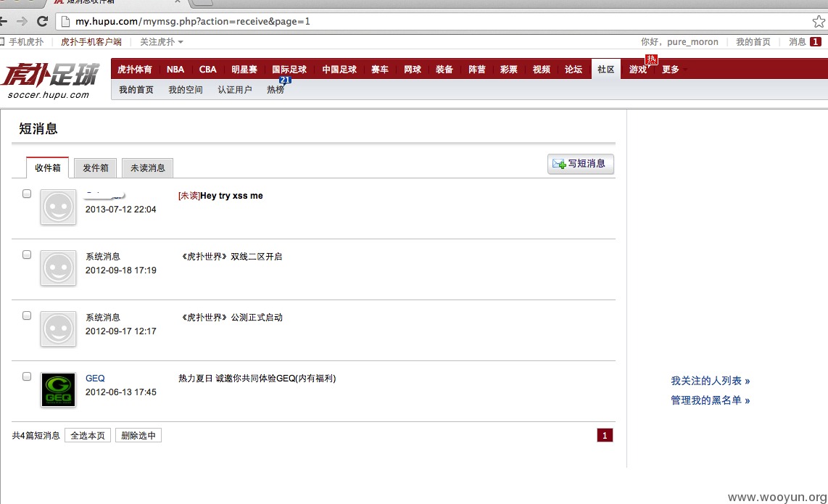Viewport: 828px width, 504px height.
Task: Open 彩票 navigation item
Action: [x=508, y=69]
